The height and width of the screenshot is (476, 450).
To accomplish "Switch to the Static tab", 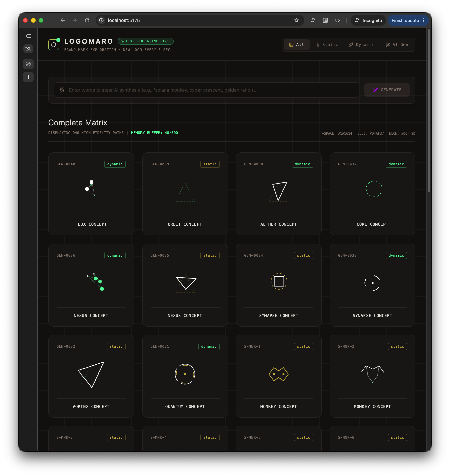I will coord(327,45).
